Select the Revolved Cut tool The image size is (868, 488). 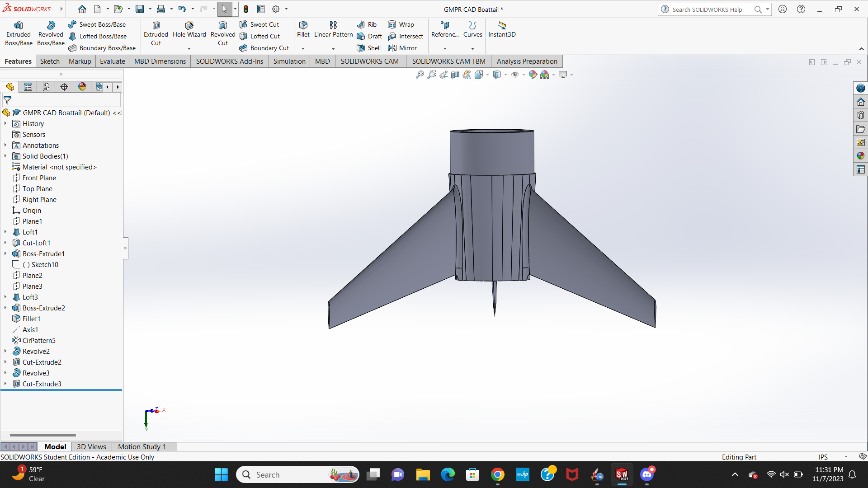(x=223, y=34)
